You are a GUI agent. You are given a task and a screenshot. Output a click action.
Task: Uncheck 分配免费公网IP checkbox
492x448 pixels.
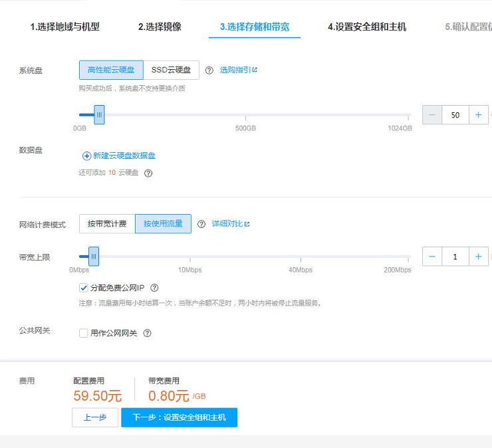(x=83, y=288)
